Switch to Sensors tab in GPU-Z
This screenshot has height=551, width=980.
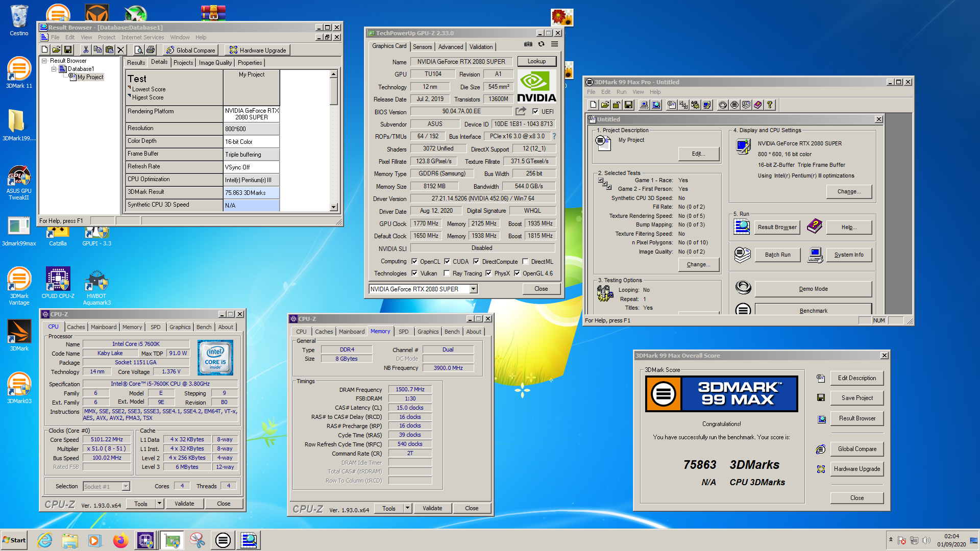(x=422, y=46)
